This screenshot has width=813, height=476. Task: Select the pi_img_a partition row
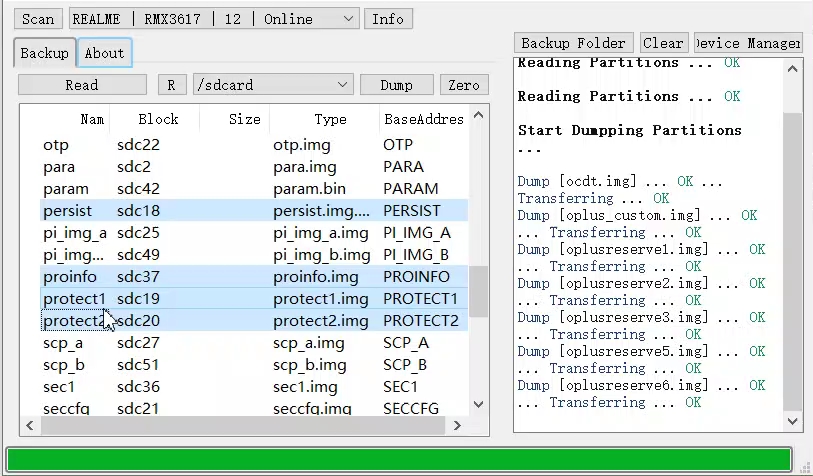(x=254, y=233)
